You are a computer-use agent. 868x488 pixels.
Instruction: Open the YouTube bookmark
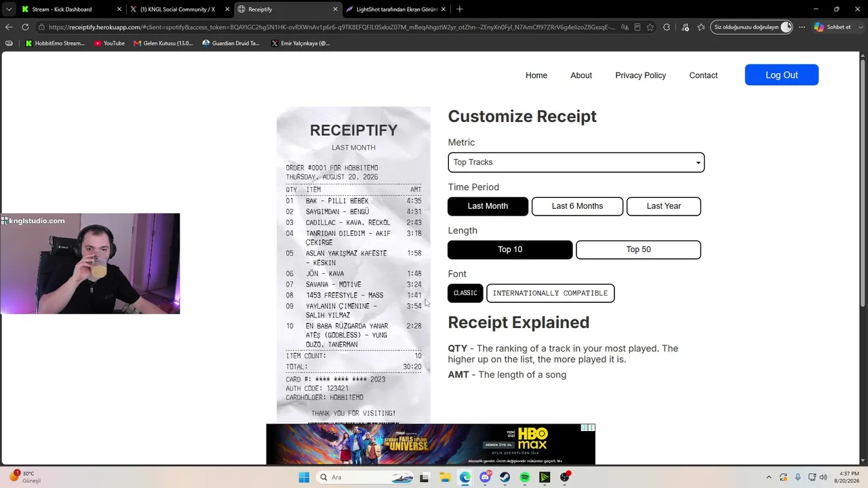coord(109,43)
